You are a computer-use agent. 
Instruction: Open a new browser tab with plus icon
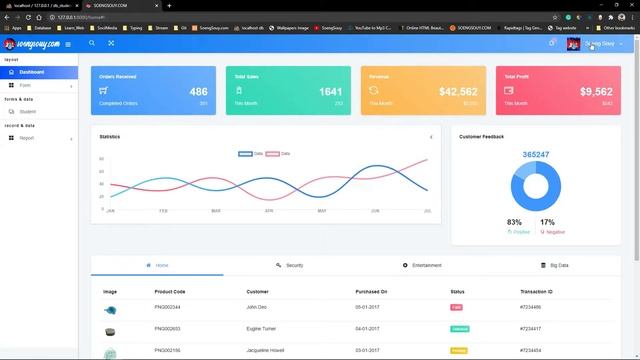click(169, 6)
